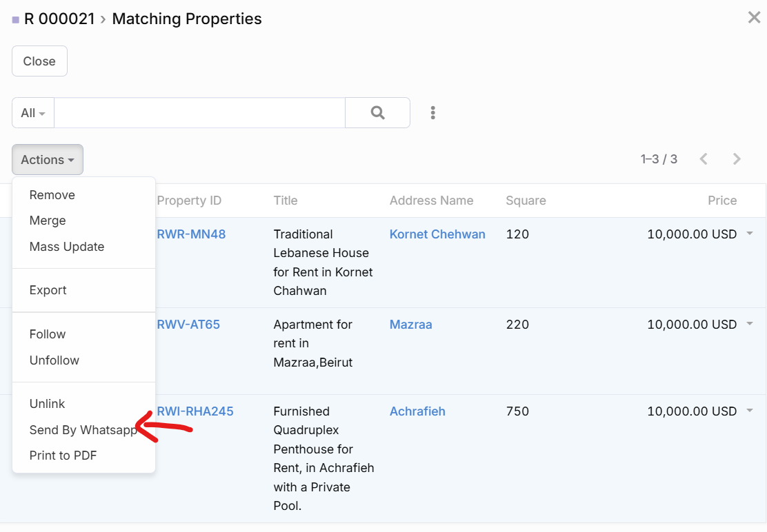Open row menu for RWR-MN48 property

pyautogui.click(x=750, y=234)
